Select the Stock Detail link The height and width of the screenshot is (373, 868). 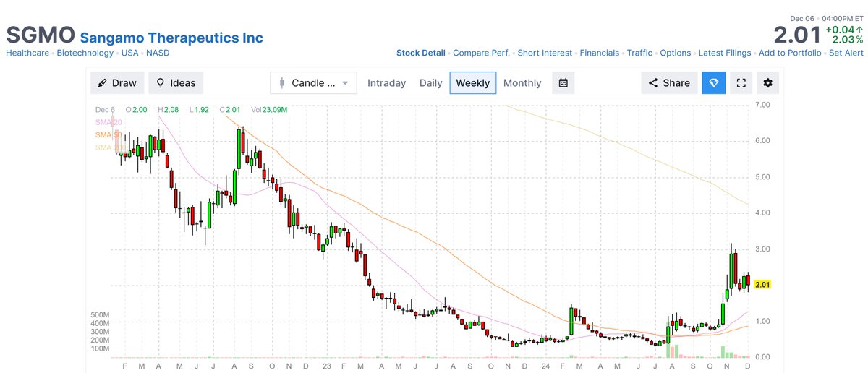pyautogui.click(x=421, y=53)
